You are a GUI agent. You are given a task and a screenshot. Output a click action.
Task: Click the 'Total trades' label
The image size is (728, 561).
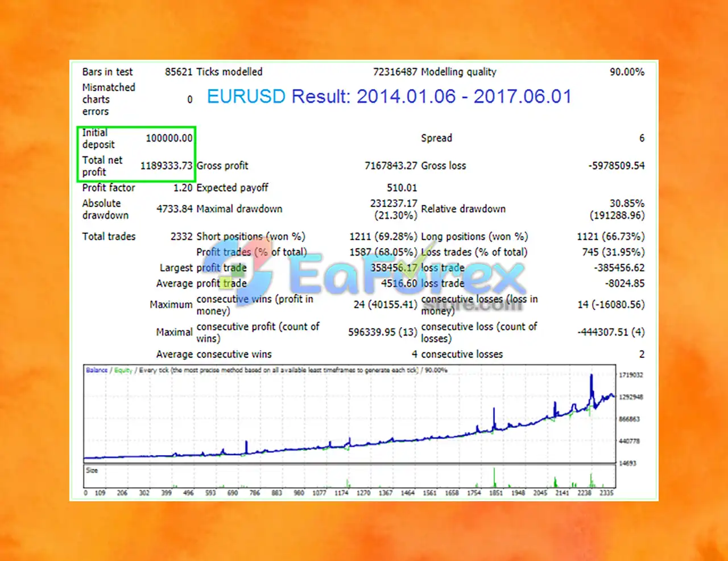[109, 237]
